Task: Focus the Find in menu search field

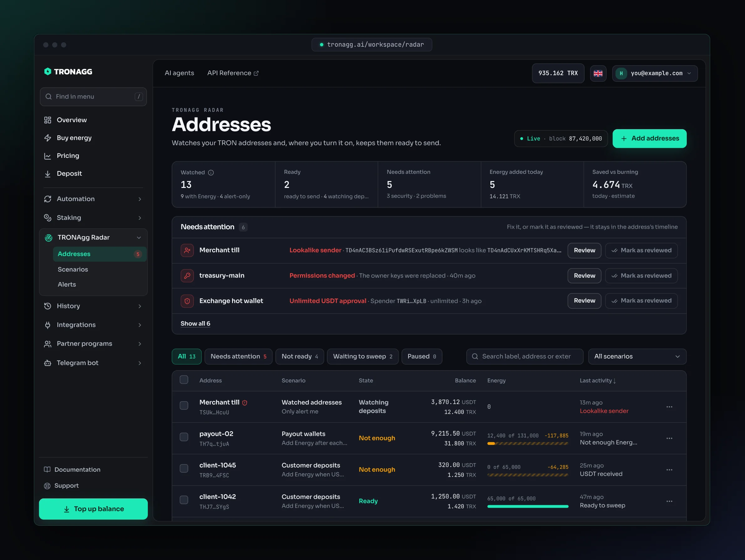Action: pos(93,97)
